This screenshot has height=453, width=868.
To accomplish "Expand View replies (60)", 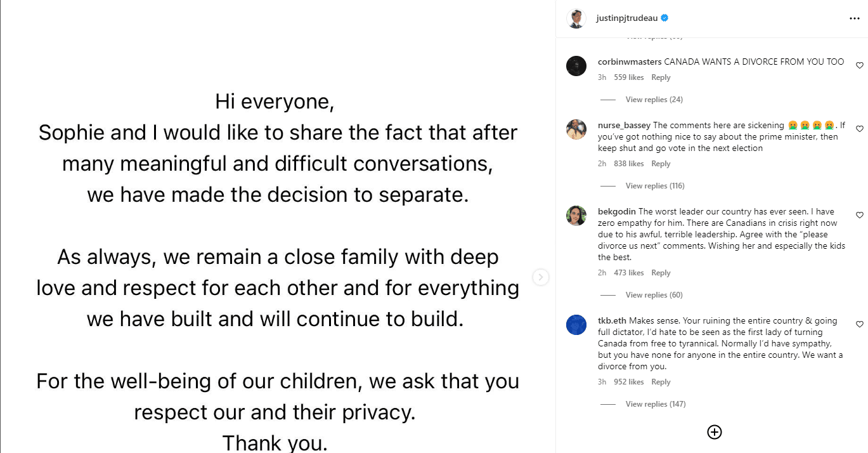I will (654, 295).
